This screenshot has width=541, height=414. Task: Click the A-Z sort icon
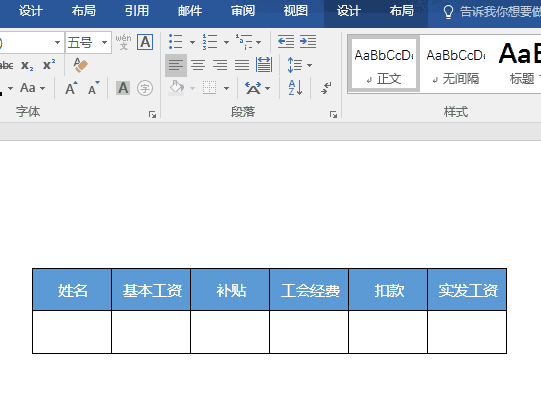coord(295,88)
